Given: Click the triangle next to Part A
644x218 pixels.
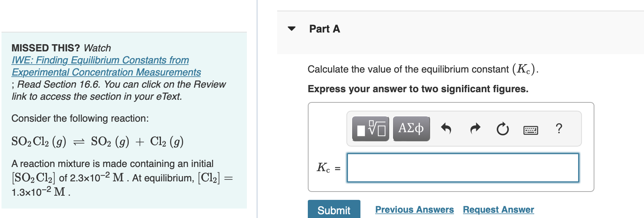Looking at the screenshot, I should coord(291,29).
